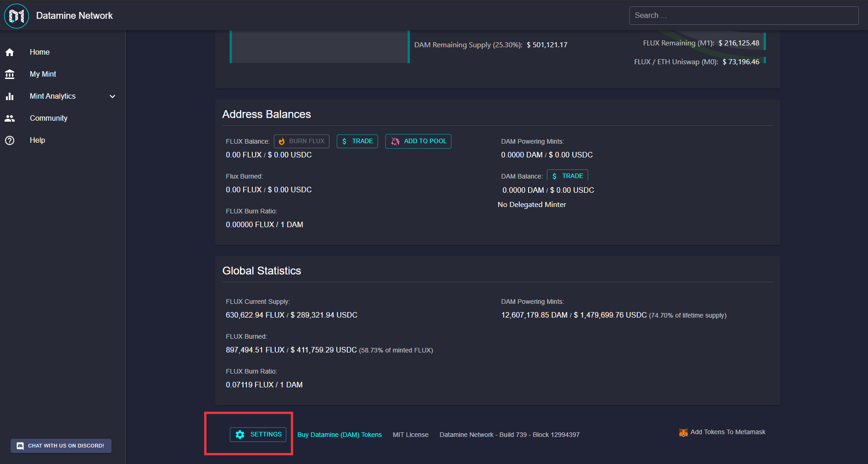Click the Metamask fox icon
Viewport: 868px width, 464px height.
pos(684,432)
